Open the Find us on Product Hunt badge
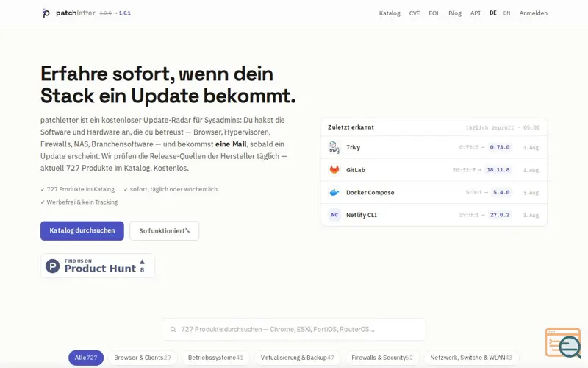The image size is (588, 368). pyautogui.click(x=98, y=266)
